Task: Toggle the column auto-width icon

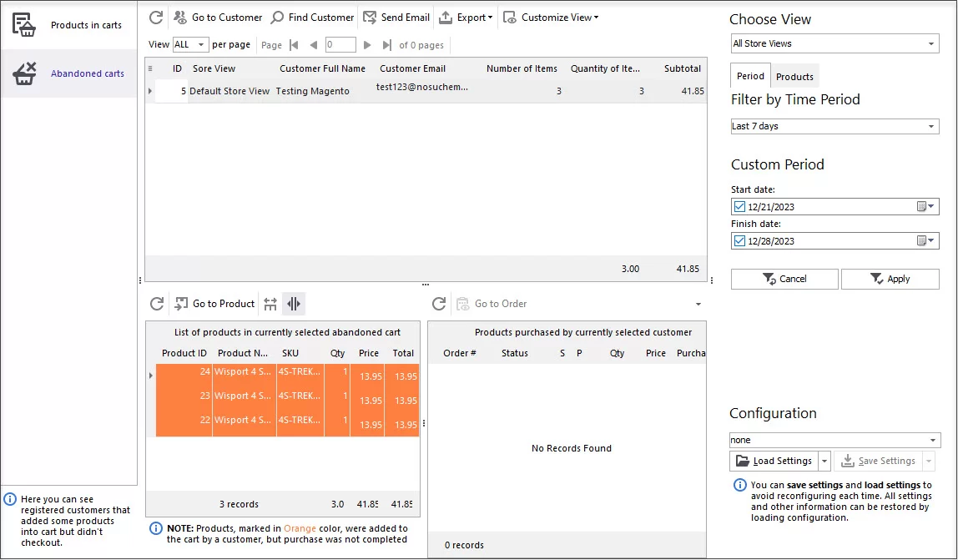Action: pos(294,304)
